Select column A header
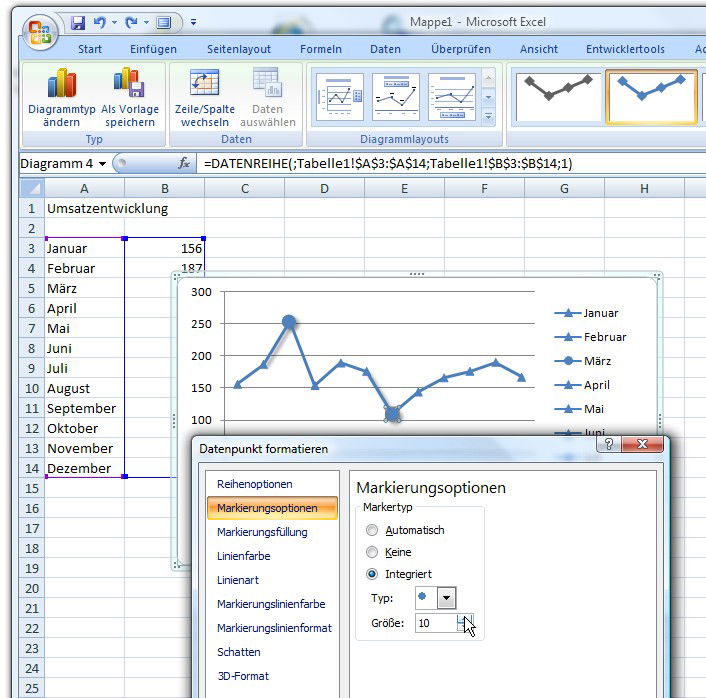Screen dimensions: 706x698 [x=84, y=189]
